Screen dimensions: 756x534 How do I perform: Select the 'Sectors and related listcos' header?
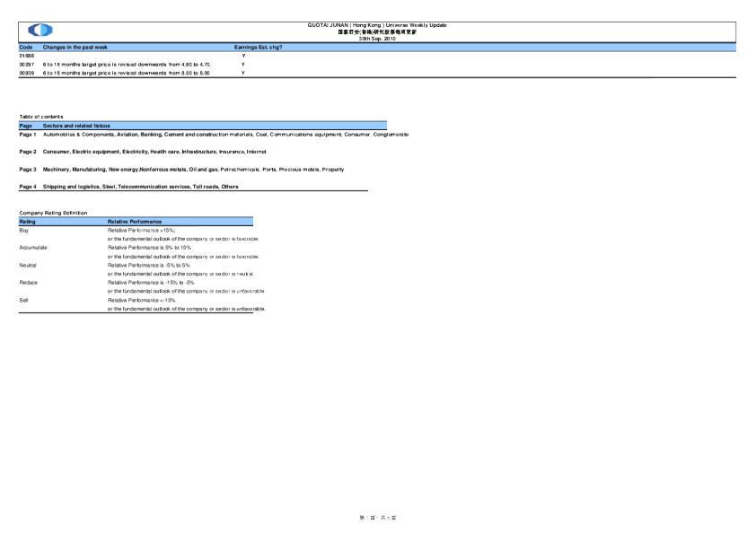coord(76,126)
